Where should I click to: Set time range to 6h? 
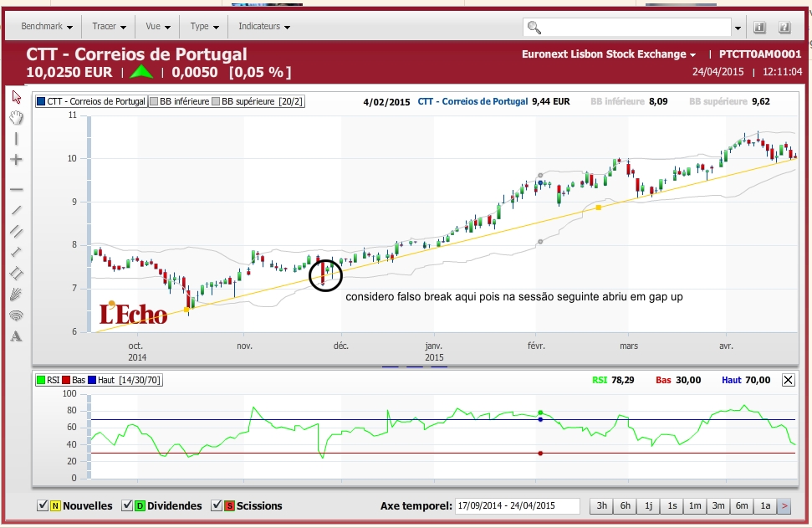[625, 505]
